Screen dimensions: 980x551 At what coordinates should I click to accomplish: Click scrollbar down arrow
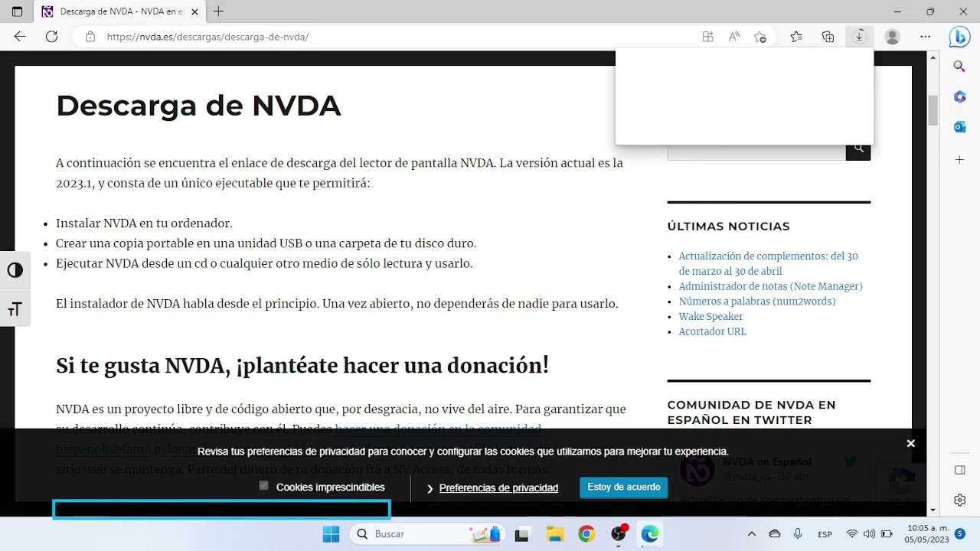(933, 510)
